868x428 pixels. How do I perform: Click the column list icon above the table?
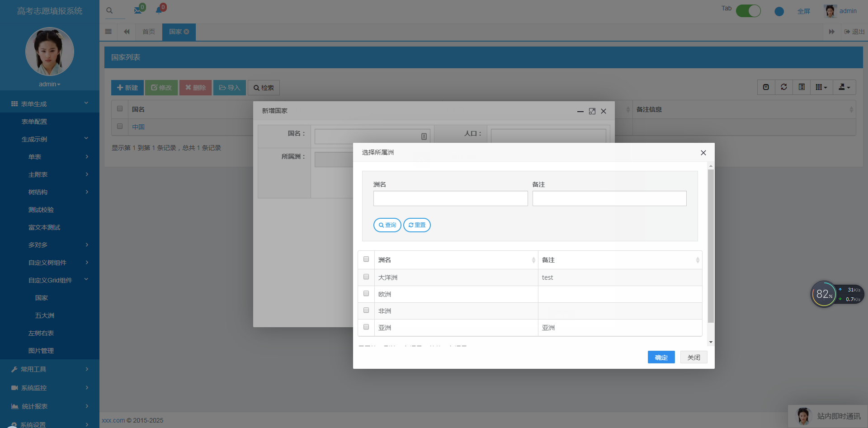tap(802, 87)
